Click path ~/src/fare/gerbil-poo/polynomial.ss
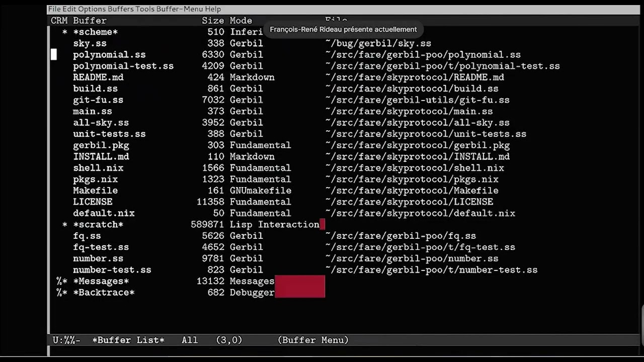This screenshot has height=362, width=644. click(423, 55)
